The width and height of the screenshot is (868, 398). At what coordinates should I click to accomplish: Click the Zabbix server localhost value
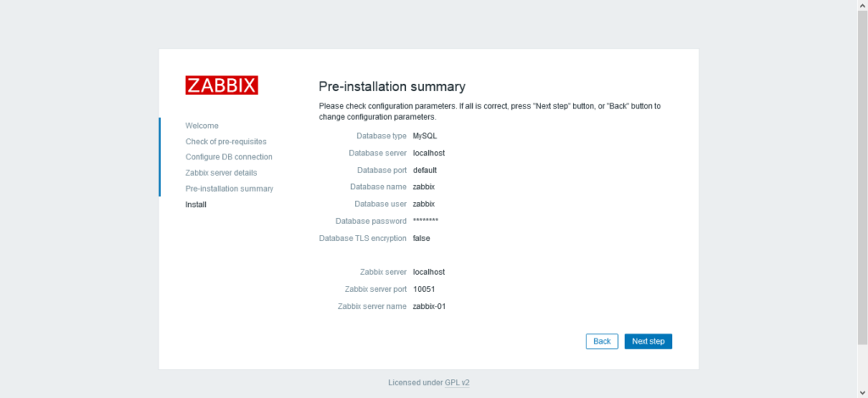pyautogui.click(x=429, y=272)
